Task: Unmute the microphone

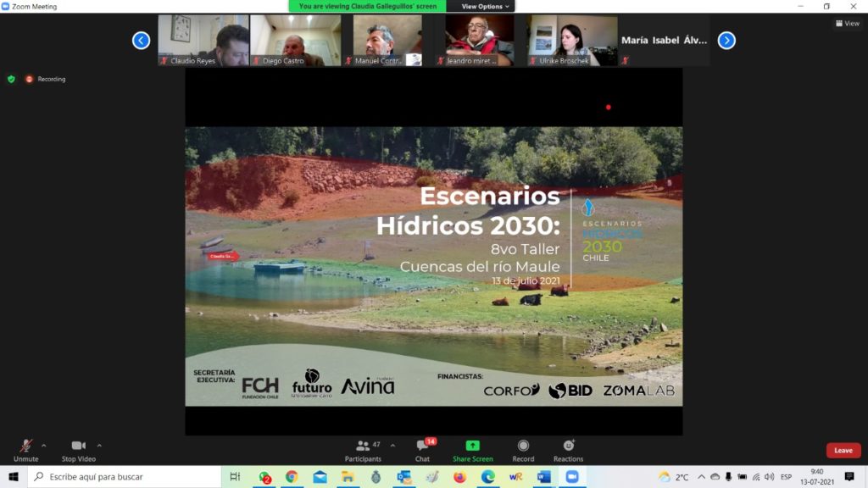Action: (x=25, y=446)
